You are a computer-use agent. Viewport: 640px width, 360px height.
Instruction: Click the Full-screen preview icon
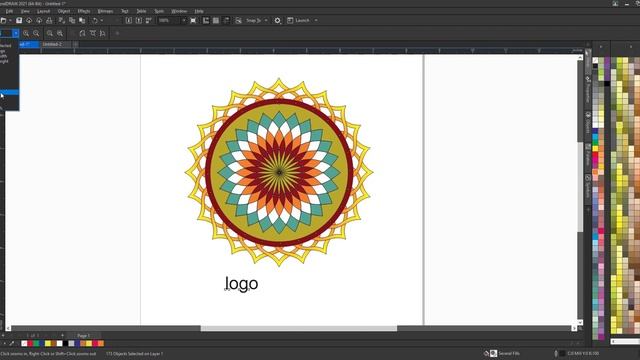point(193,20)
